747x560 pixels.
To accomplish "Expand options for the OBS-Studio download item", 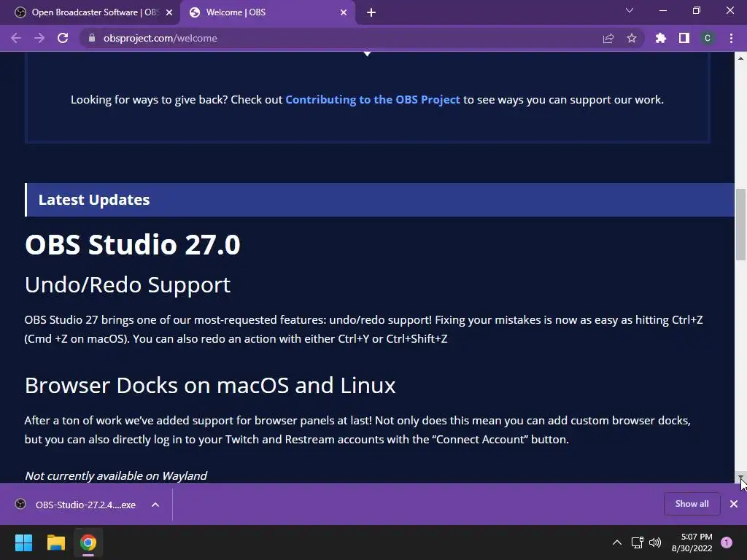I will point(155,505).
